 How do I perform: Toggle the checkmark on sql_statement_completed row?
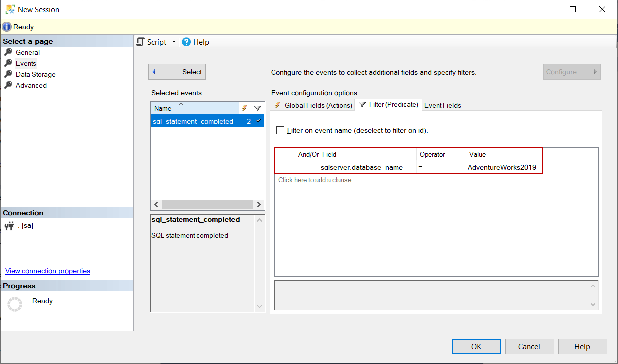(x=258, y=121)
